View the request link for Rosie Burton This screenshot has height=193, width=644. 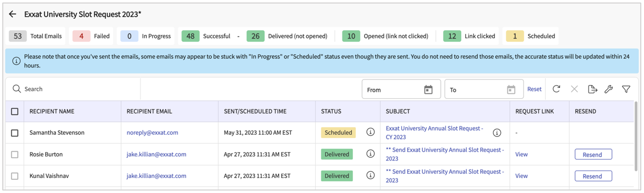(521, 154)
